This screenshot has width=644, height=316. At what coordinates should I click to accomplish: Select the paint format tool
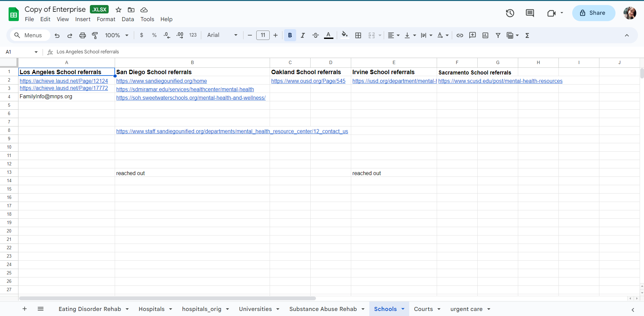click(95, 35)
